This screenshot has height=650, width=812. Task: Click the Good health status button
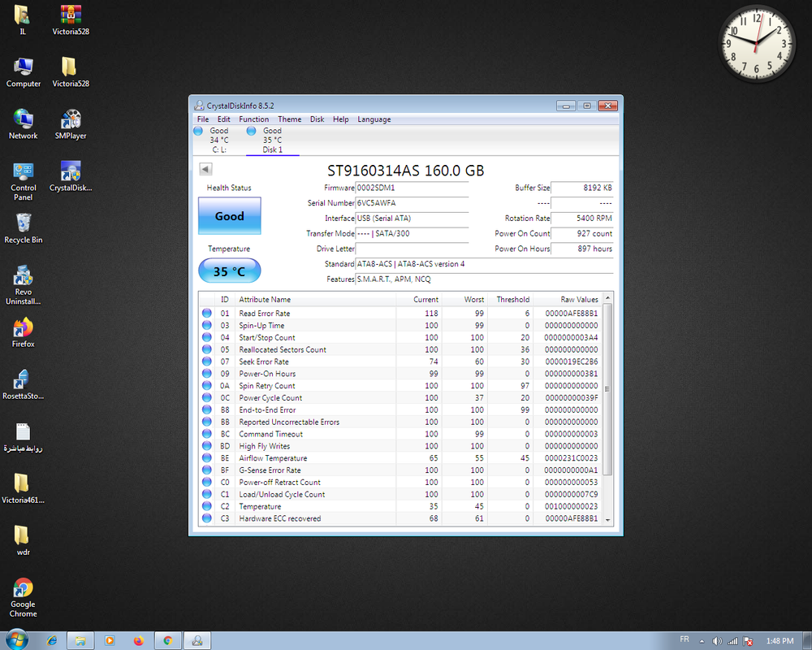tap(230, 215)
